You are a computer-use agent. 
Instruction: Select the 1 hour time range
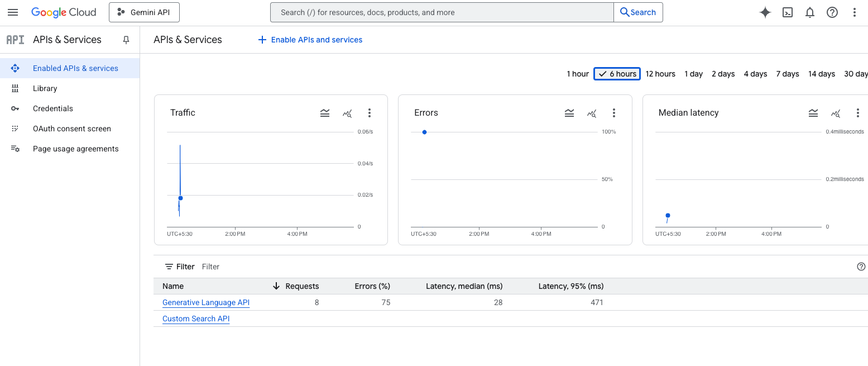point(578,74)
